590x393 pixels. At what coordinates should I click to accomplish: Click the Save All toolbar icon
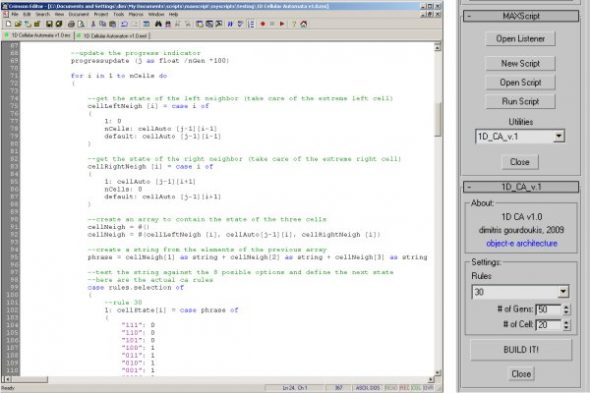[59, 24]
